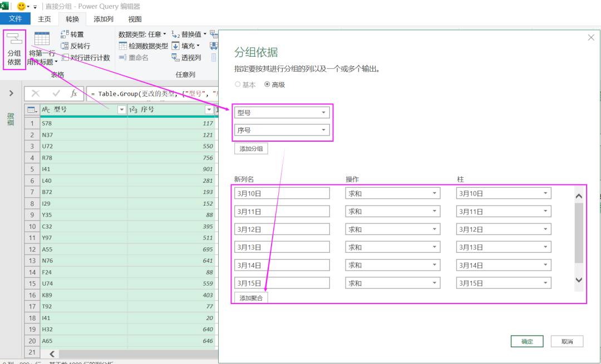
Task: Select the Basic (基本) radio option
Action: coord(238,84)
